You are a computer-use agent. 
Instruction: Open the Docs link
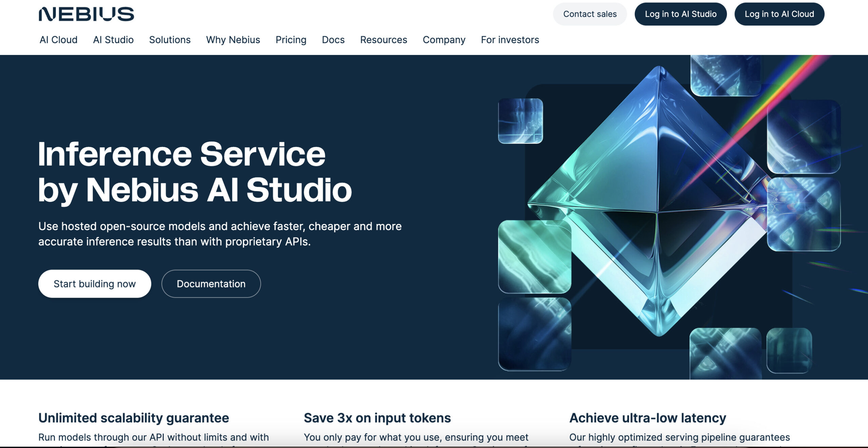[x=333, y=40]
